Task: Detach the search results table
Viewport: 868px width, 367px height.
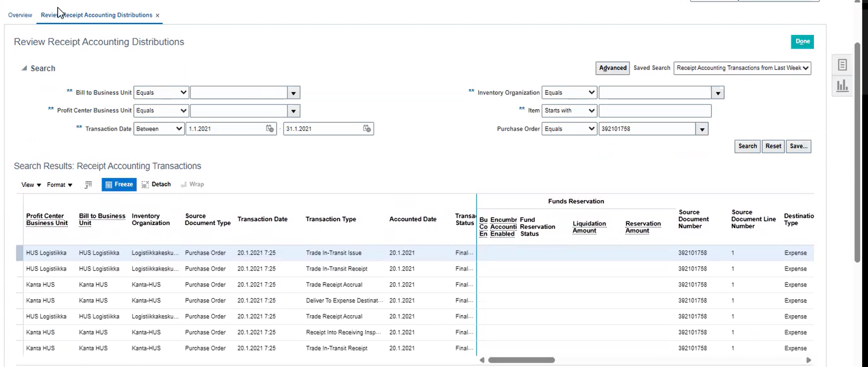Action: (x=156, y=184)
